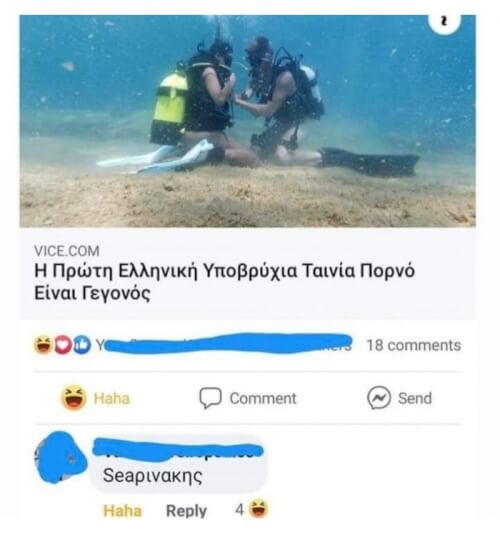Screen dimensions: 500x535
Task: View the 4 reactions count on the comment
Action: coord(239,510)
